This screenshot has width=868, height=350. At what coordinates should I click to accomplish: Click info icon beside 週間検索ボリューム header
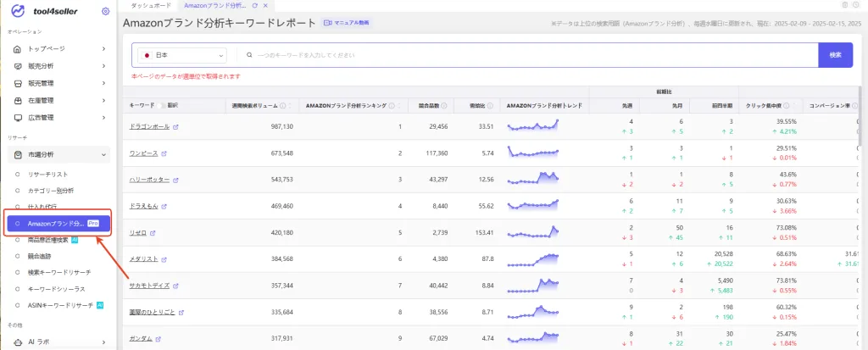tap(283, 105)
